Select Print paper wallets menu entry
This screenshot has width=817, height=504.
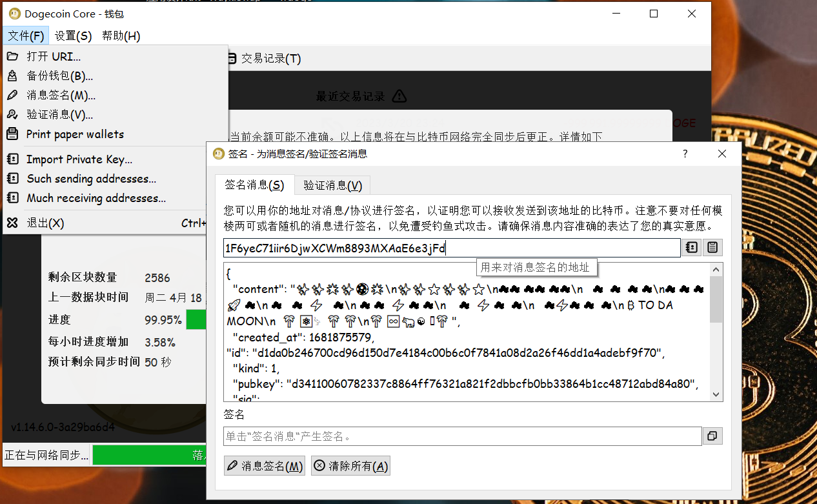point(116,134)
